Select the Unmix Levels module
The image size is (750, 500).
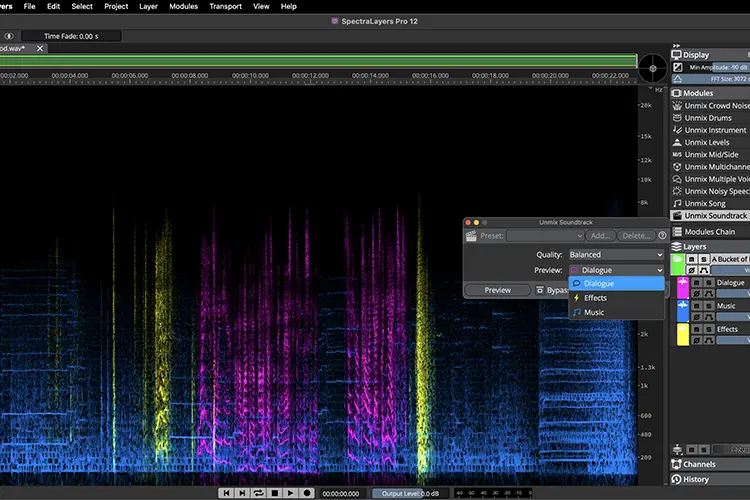coord(710,143)
